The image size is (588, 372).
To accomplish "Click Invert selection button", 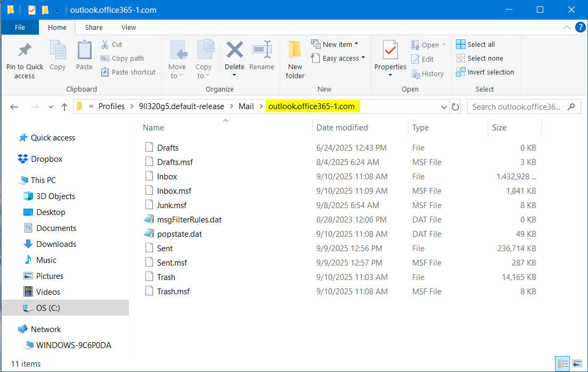I will 485,72.
